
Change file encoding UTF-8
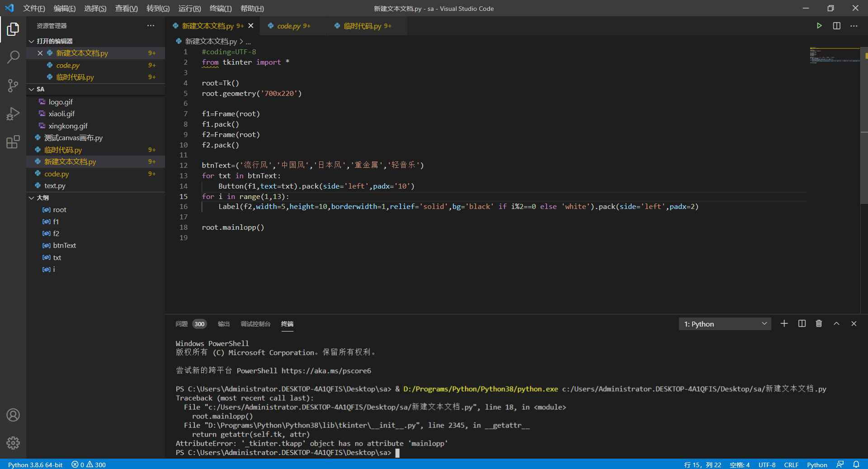coord(767,464)
